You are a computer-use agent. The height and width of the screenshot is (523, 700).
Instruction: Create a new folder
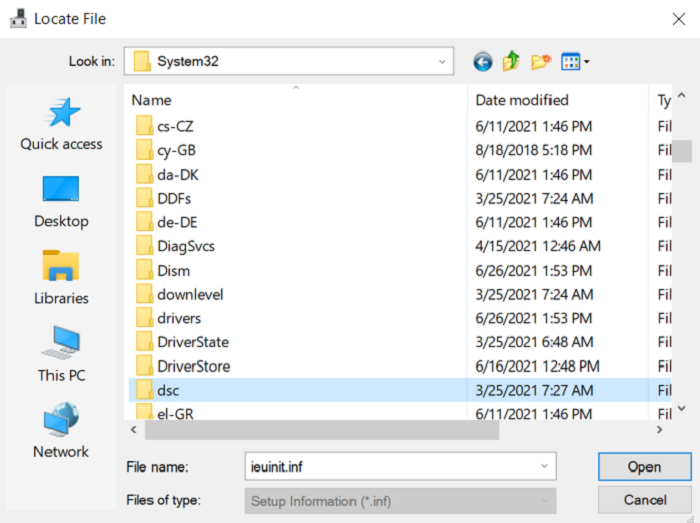[x=541, y=62]
